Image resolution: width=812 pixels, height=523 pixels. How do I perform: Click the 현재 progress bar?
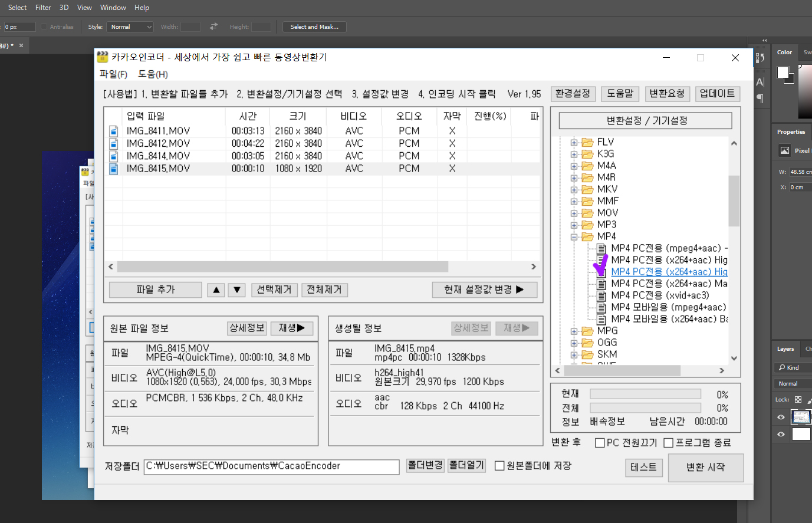[645, 394]
